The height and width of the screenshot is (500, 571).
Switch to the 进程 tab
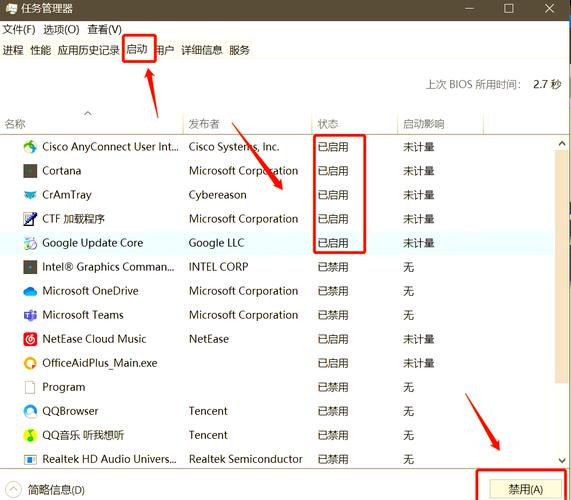coord(13,50)
